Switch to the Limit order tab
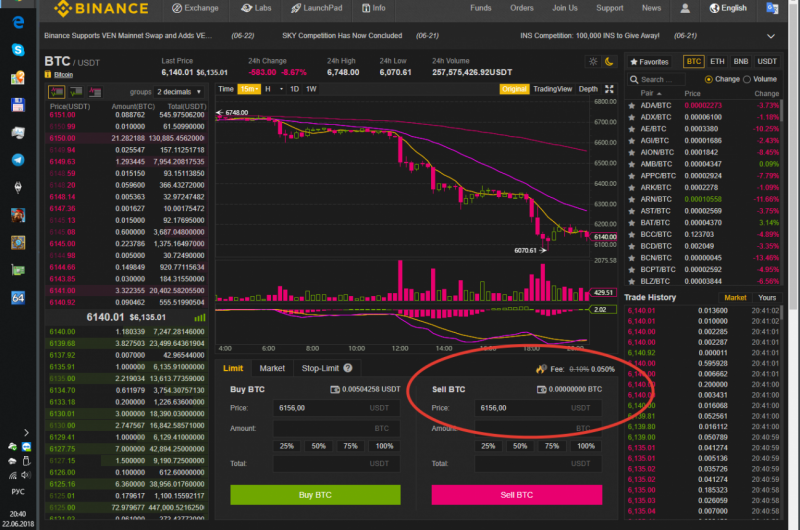 point(233,368)
